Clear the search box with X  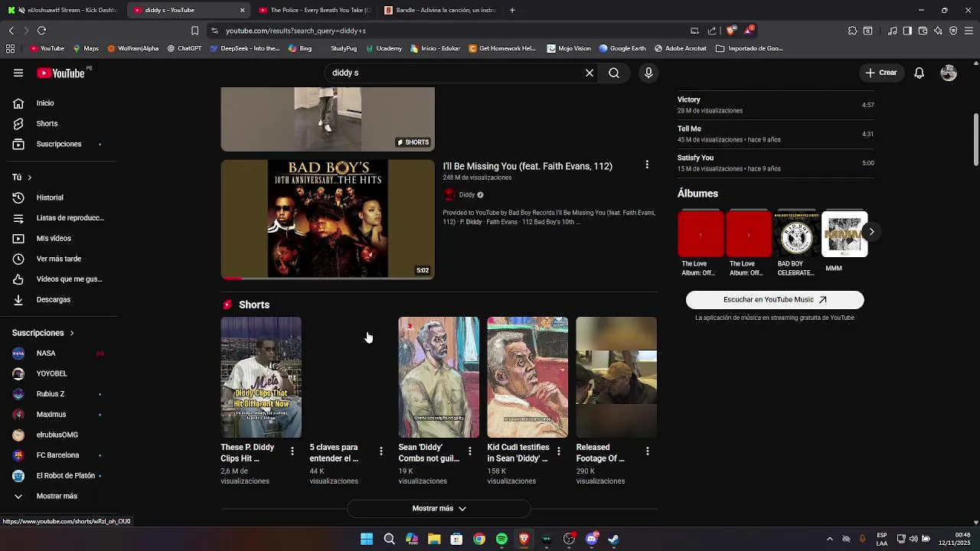coord(590,73)
